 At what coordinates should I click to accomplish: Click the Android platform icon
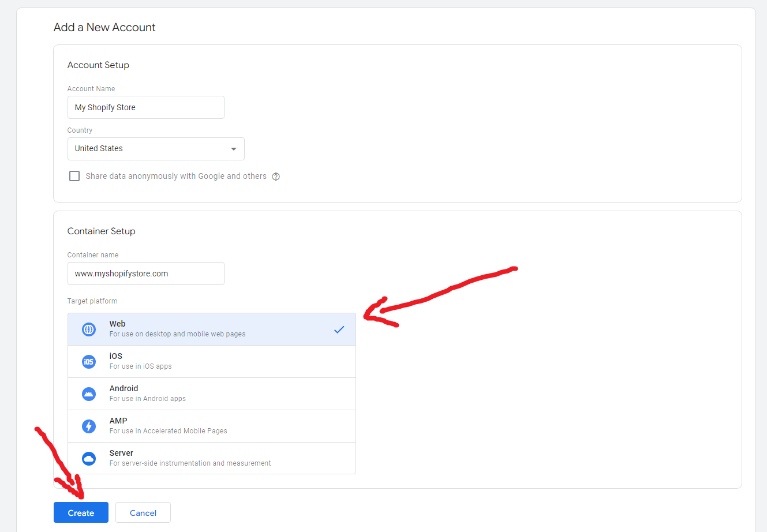coord(88,394)
